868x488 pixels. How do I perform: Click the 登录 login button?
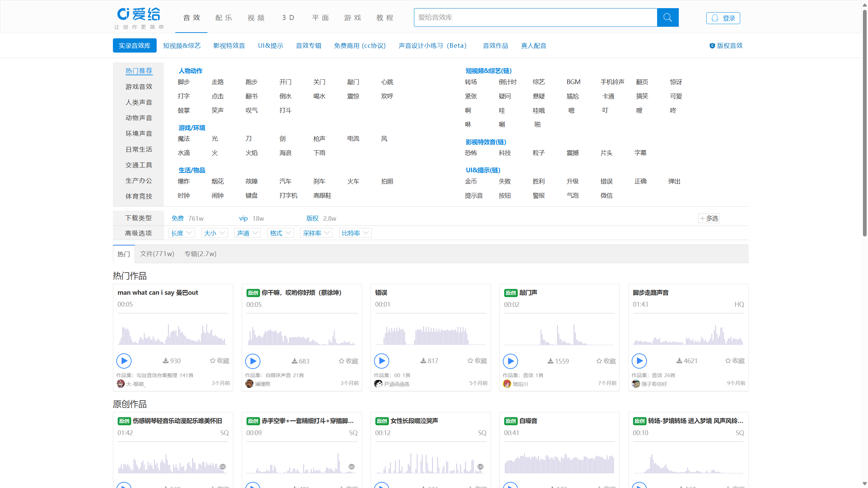point(723,18)
